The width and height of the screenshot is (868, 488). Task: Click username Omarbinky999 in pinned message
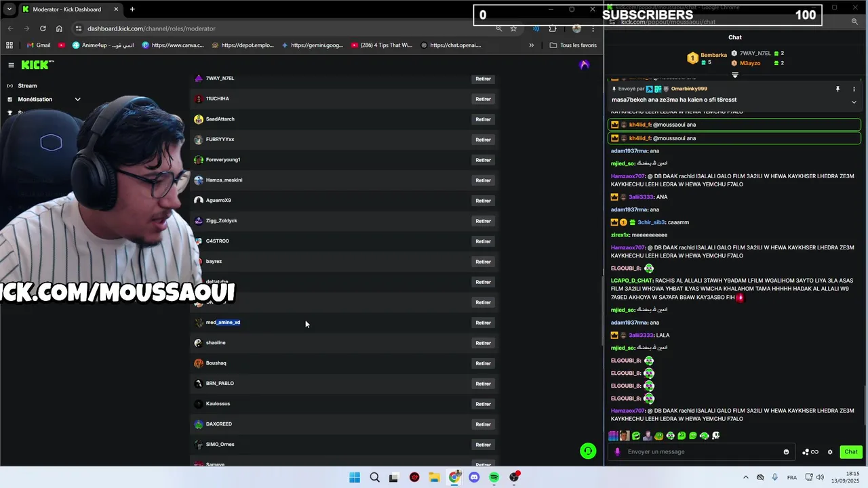coord(688,89)
